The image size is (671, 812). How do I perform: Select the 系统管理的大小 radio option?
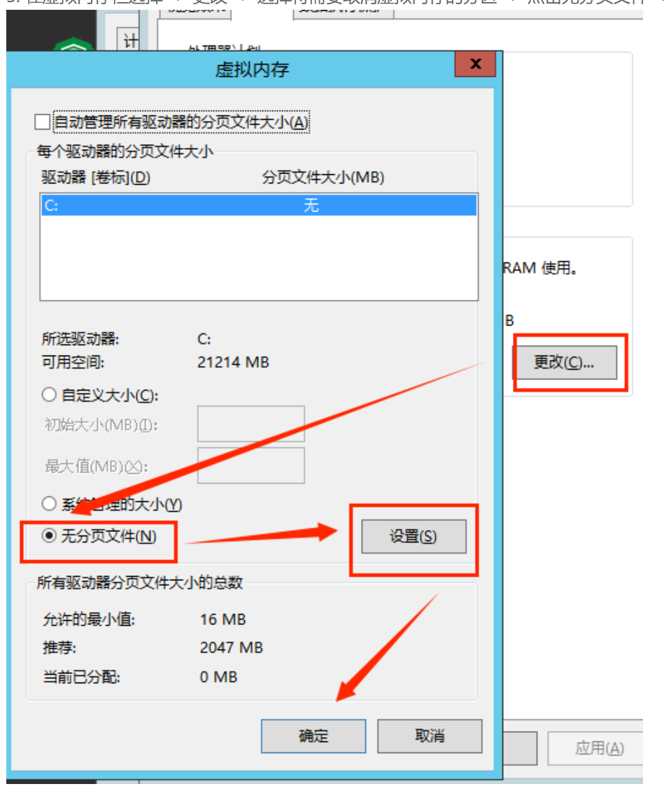click(49, 503)
